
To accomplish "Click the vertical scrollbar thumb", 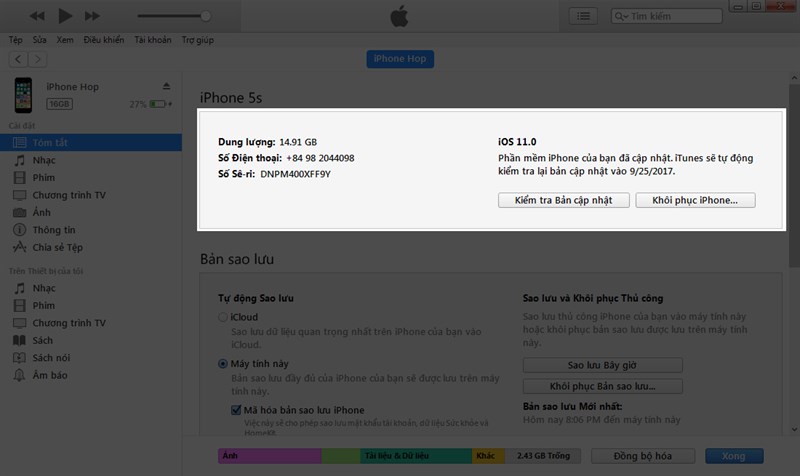I will [x=794, y=176].
